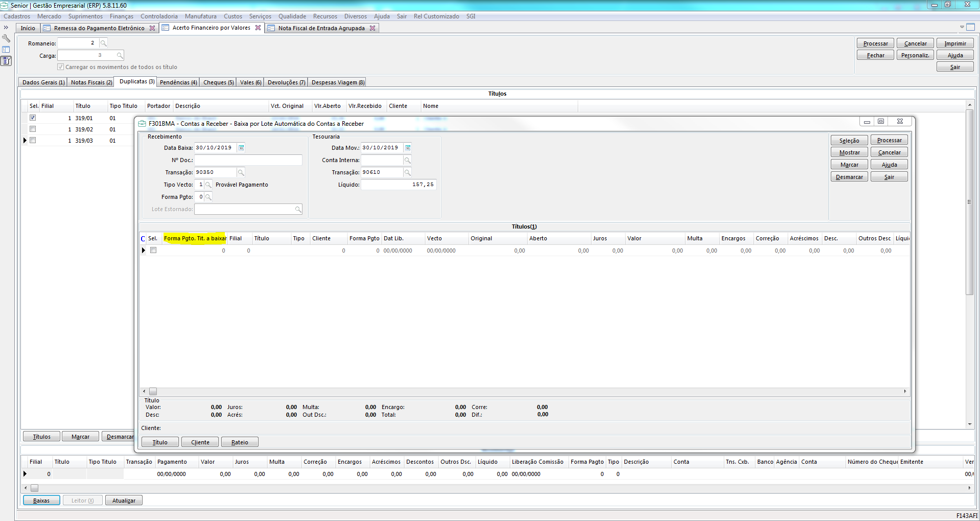Uncheck the checkbox for título 319/01
The image size is (980, 521).
33,118
